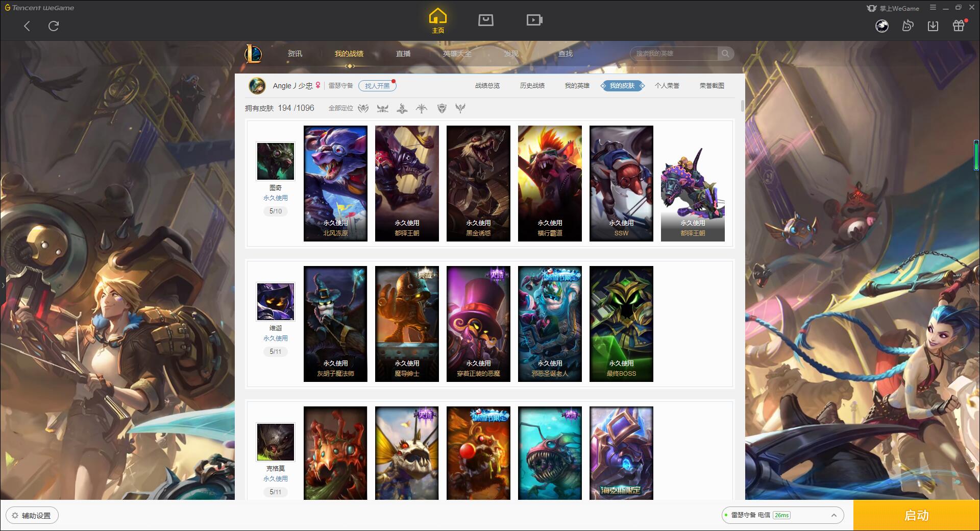Open the 穿着正装的恶魔 skin card
980x531 pixels.
[x=478, y=324]
